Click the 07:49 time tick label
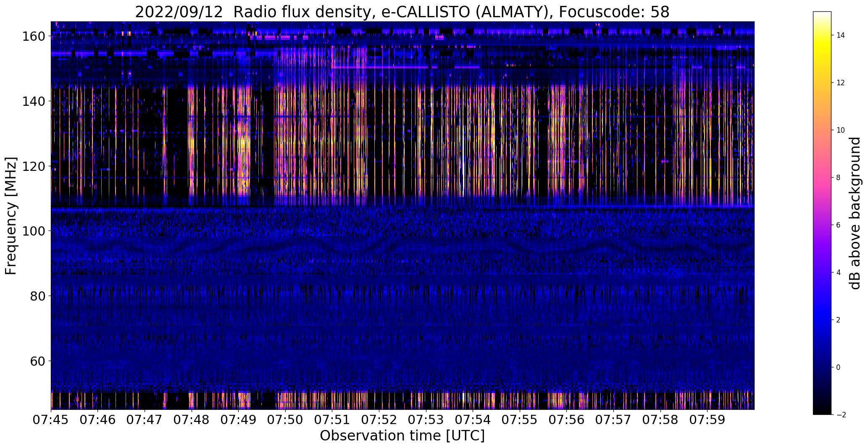Viewport: 868px width, 448px height. [238, 420]
